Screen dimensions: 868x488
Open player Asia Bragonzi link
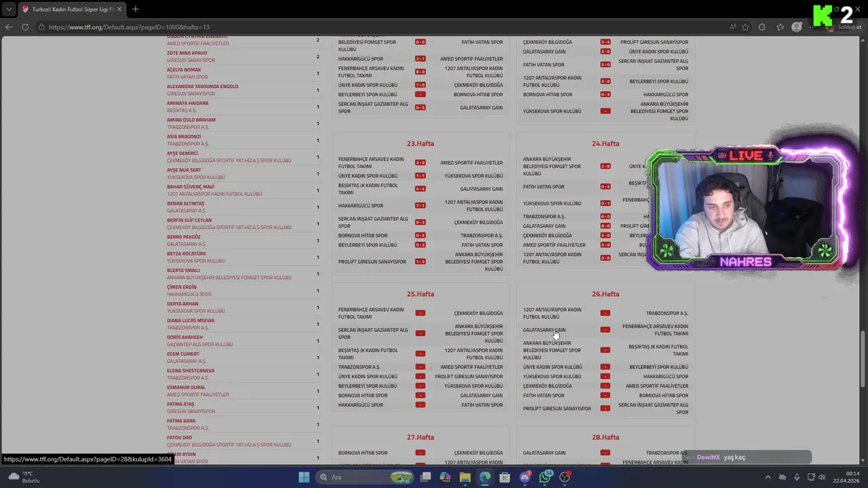tap(184, 137)
